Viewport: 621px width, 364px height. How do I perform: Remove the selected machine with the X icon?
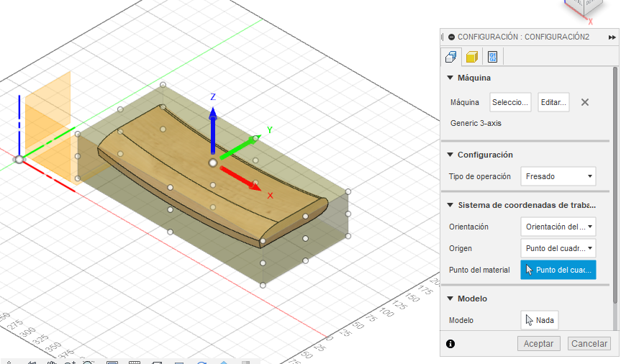point(585,102)
